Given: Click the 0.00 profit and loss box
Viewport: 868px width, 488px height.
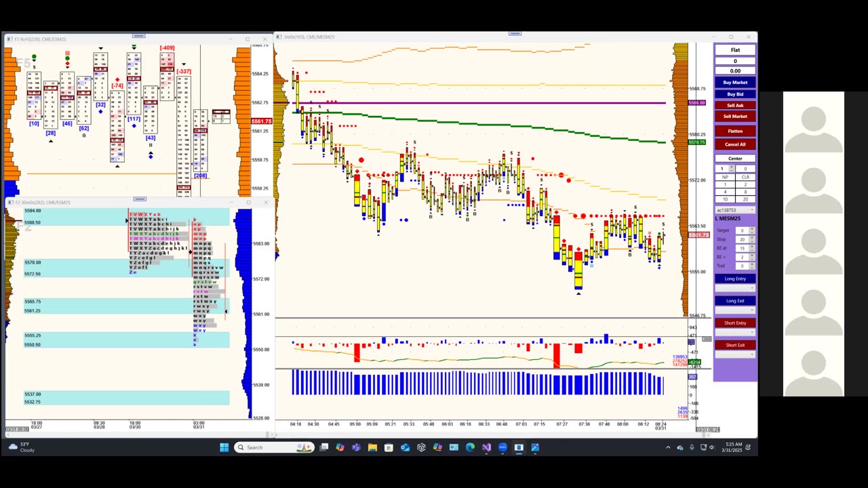Looking at the screenshot, I should point(735,70).
